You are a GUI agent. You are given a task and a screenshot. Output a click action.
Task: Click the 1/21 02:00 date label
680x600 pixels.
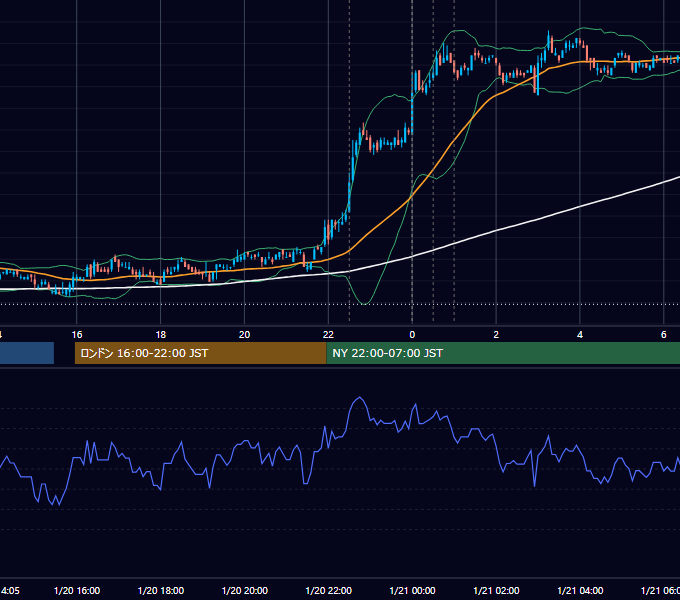(x=496, y=590)
